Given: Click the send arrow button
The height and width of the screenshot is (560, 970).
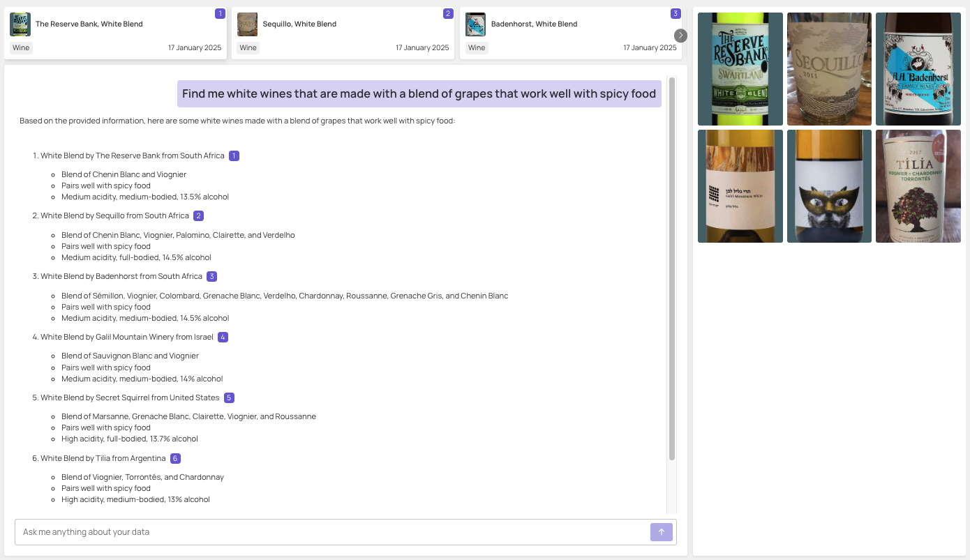Looking at the screenshot, I should tap(661, 532).
